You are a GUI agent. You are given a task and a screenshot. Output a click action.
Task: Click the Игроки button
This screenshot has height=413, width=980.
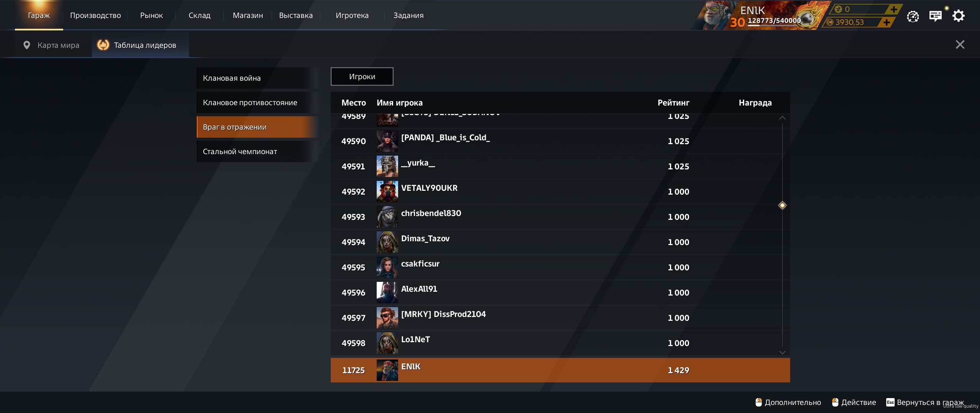tap(362, 76)
